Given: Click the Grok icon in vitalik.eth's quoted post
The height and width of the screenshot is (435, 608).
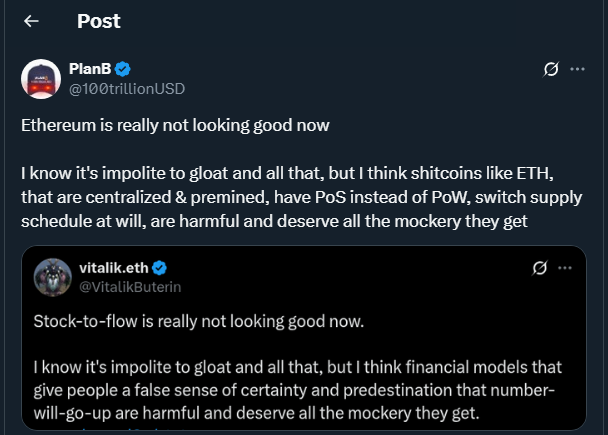Looking at the screenshot, I should tap(539, 268).
